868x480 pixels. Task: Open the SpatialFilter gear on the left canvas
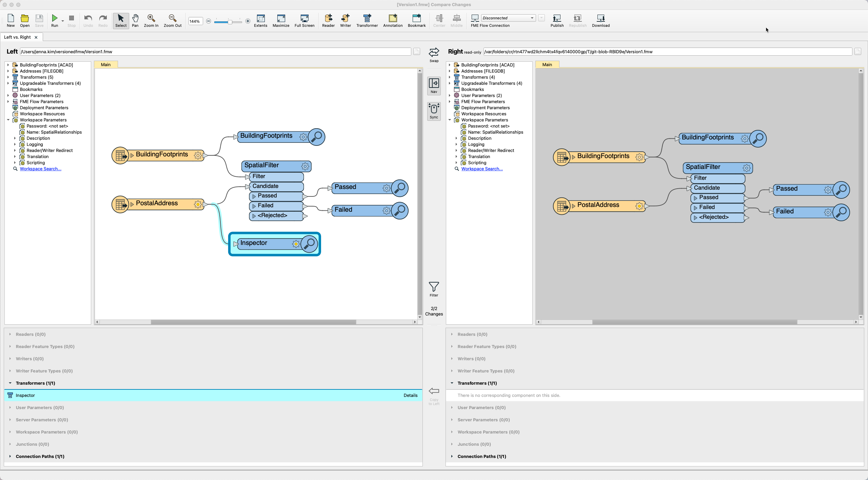coord(305,166)
